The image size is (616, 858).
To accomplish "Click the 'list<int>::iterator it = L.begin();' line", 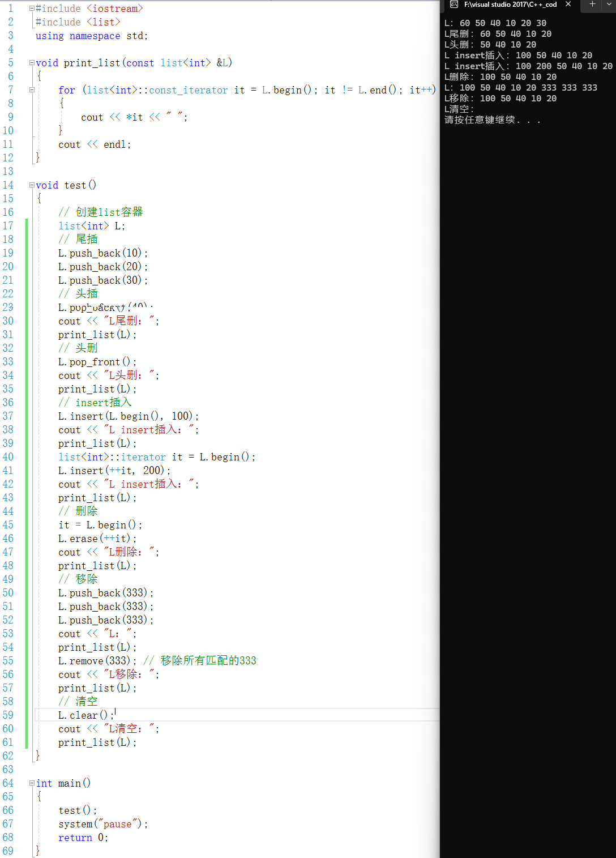I will [x=157, y=457].
